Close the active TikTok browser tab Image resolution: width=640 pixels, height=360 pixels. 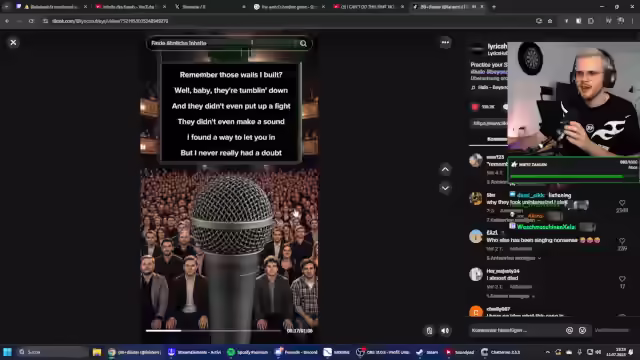(482, 7)
